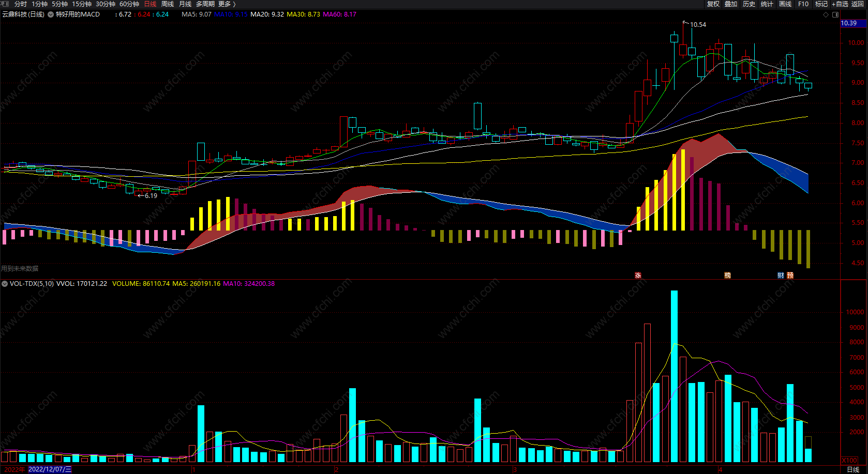
Task: Click the 云鼎科技(日线) stock title
Action: [23, 14]
